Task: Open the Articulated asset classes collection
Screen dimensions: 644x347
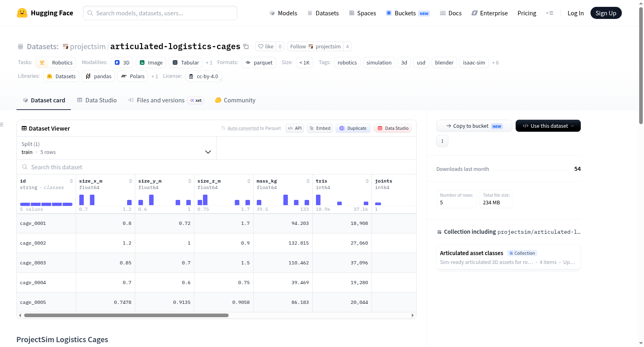Action: [508, 258]
